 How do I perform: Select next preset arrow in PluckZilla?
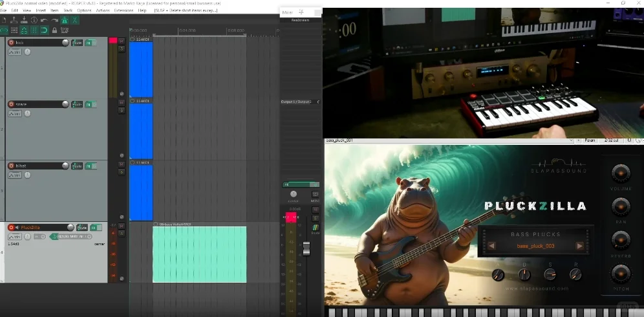click(x=579, y=246)
